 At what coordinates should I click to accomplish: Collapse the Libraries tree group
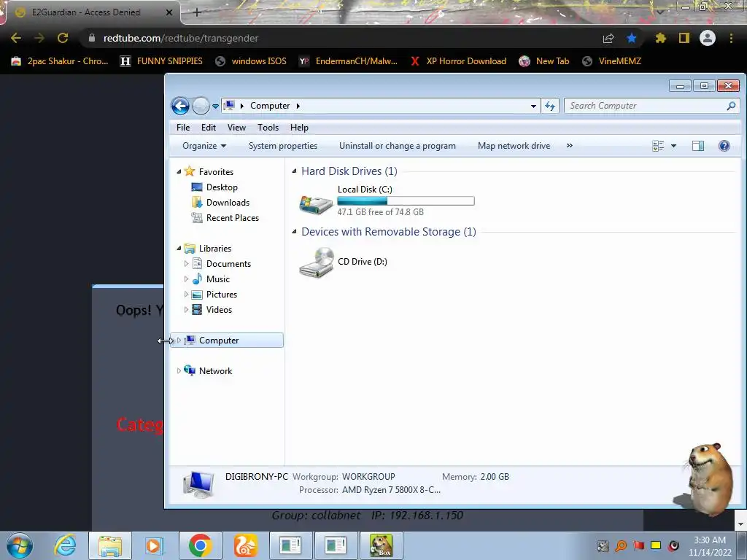pyautogui.click(x=179, y=248)
